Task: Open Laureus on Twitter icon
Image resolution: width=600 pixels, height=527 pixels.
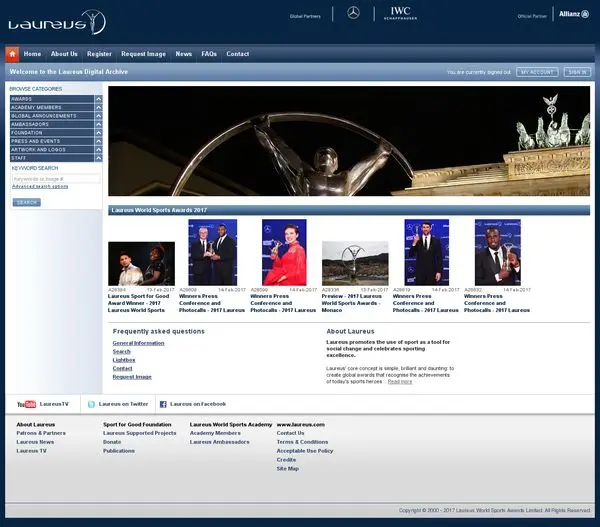Action: tap(91, 404)
